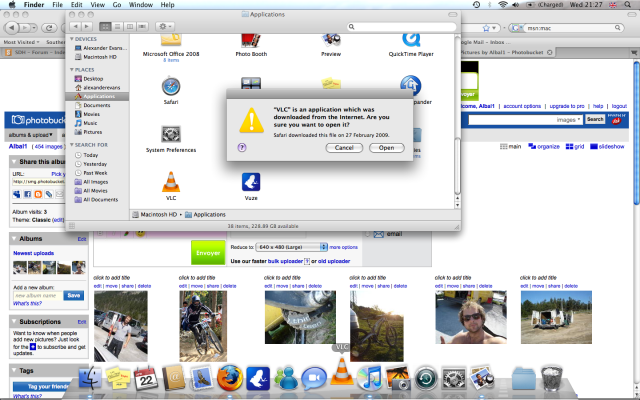This screenshot has height=400, width=640.
Task: Switch Finder to icon view
Action: (105, 27)
